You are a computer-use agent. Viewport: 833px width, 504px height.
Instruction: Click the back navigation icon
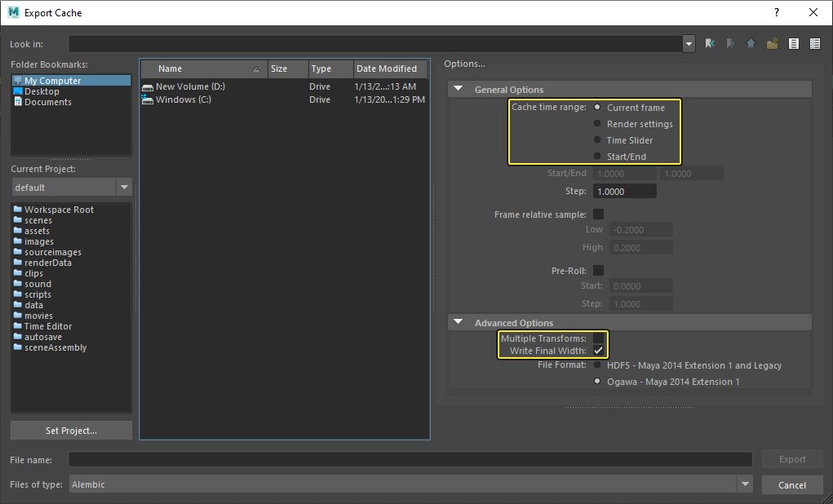(711, 43)
